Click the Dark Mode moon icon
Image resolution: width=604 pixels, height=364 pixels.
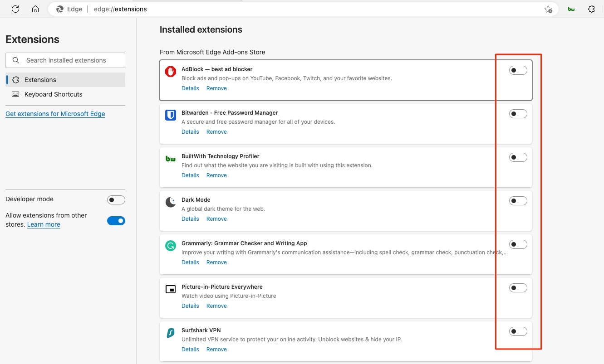[170, 202]
